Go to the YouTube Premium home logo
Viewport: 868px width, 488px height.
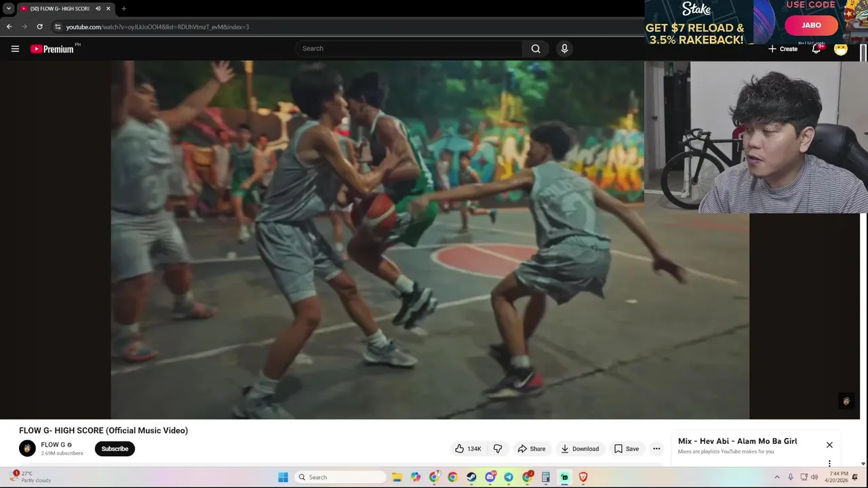(x=52, y=49)
